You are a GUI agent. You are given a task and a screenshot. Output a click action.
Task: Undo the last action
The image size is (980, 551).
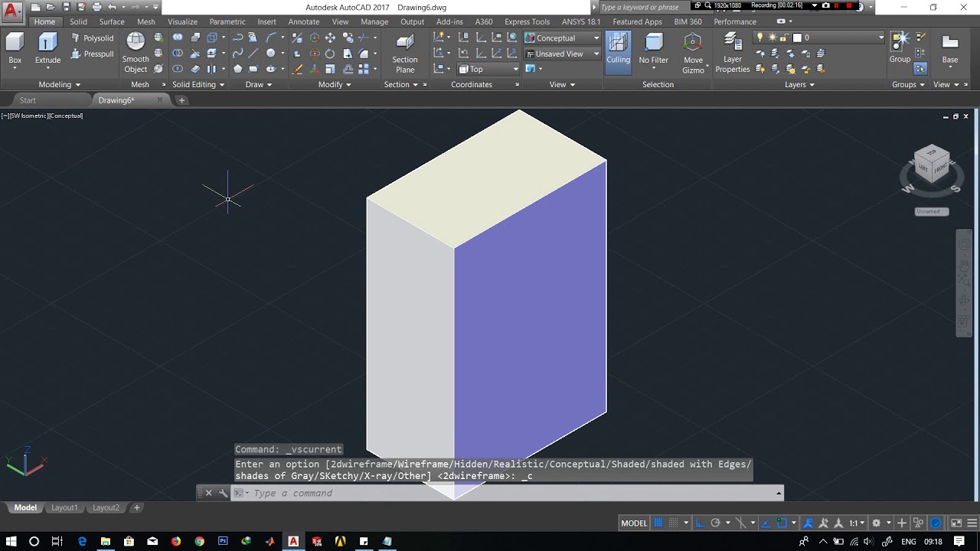pos(113,7)
